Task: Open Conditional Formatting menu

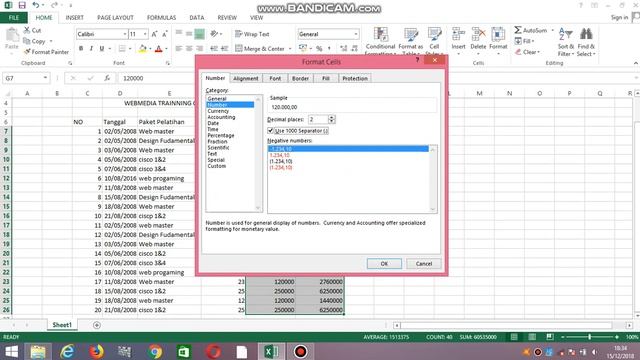Action: pos(380,41)
